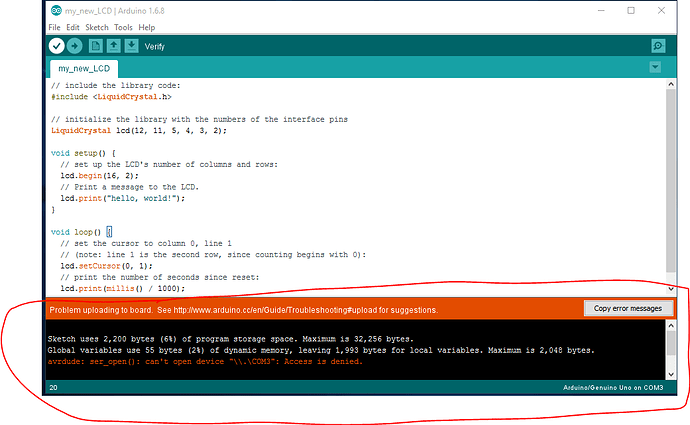690x425 pixels.
Task: Open the File menu
Action: click(x=54, y=27)
